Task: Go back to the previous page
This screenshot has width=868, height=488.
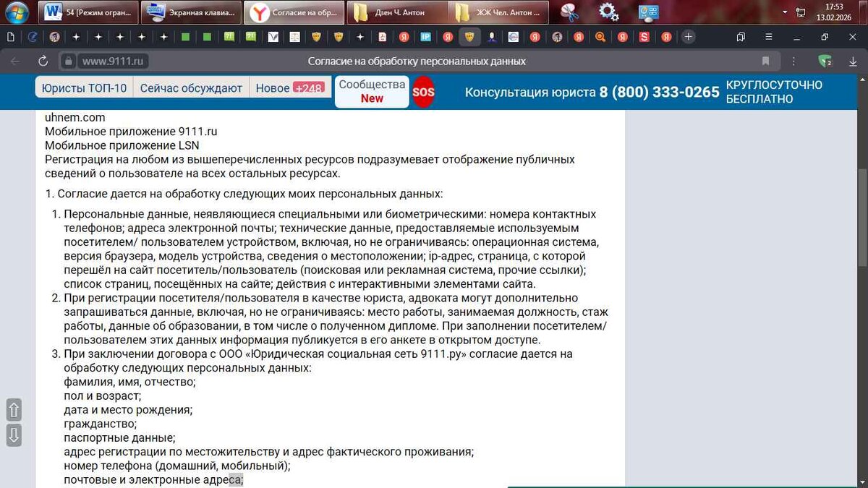Action: 15,61
